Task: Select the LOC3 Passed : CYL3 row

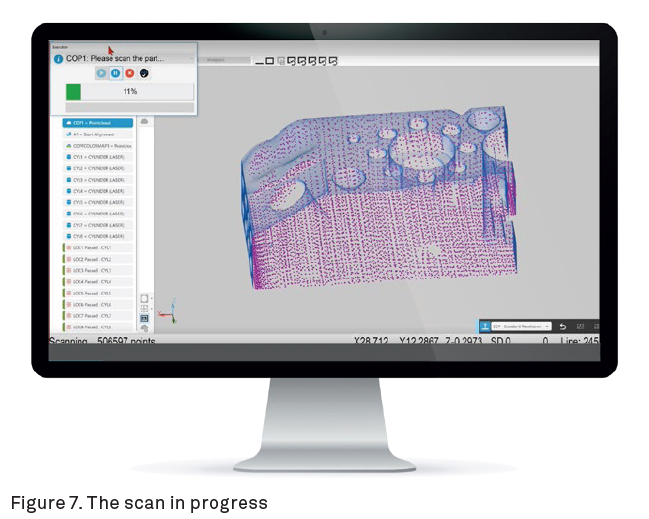Action: tap(98, 270)
